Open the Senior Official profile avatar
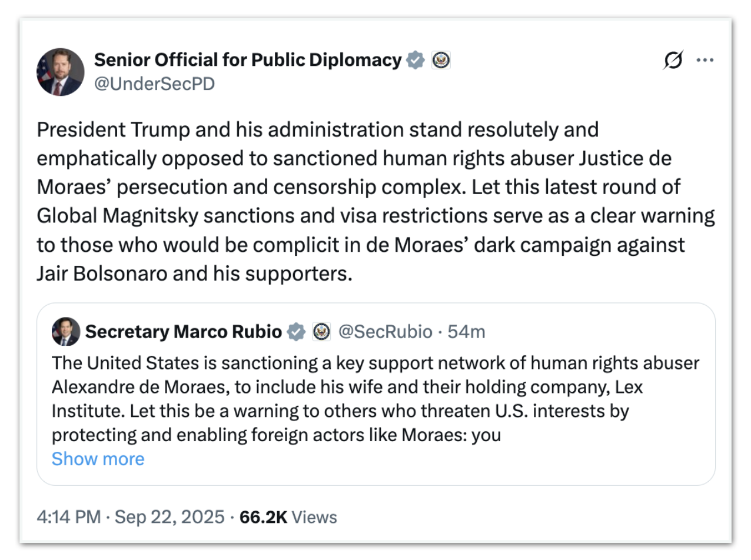The image size is (751, 560). tap(60, 72)
